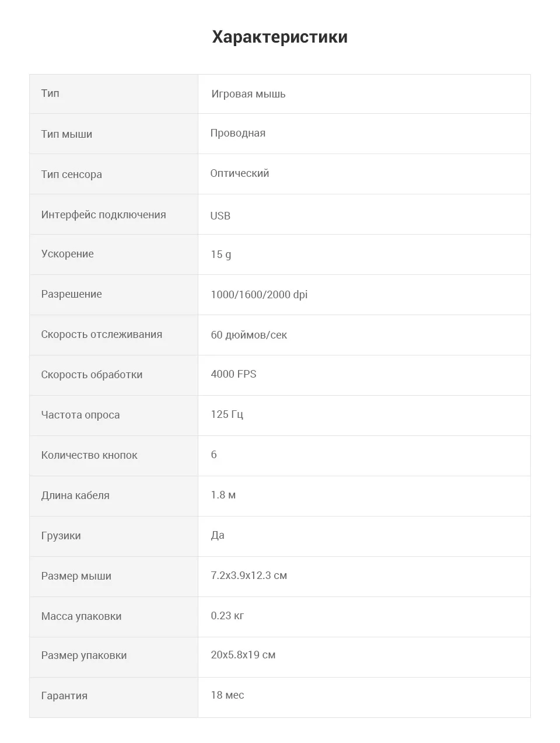Select the Тип row label
The image size is (560, 743).
point(50,93)
